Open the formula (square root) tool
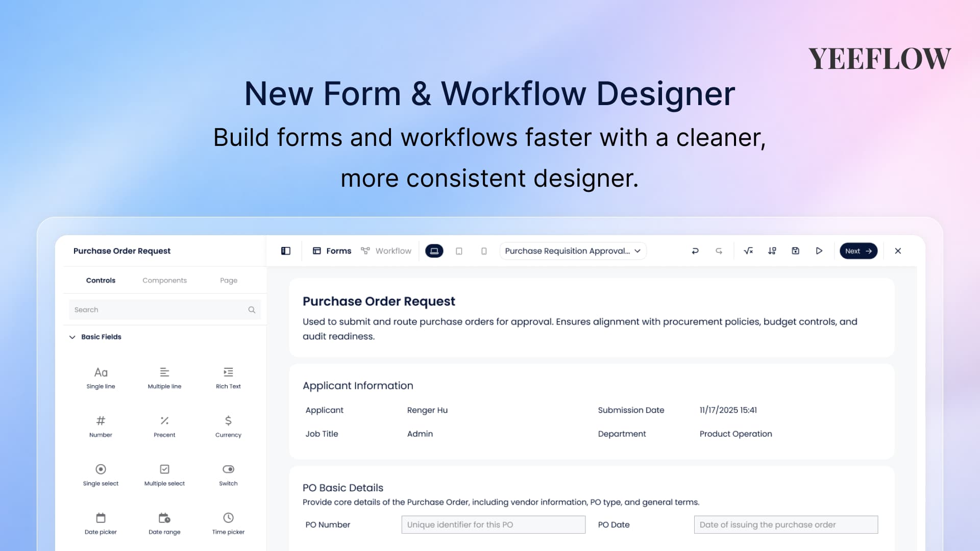 pos(748,251)
